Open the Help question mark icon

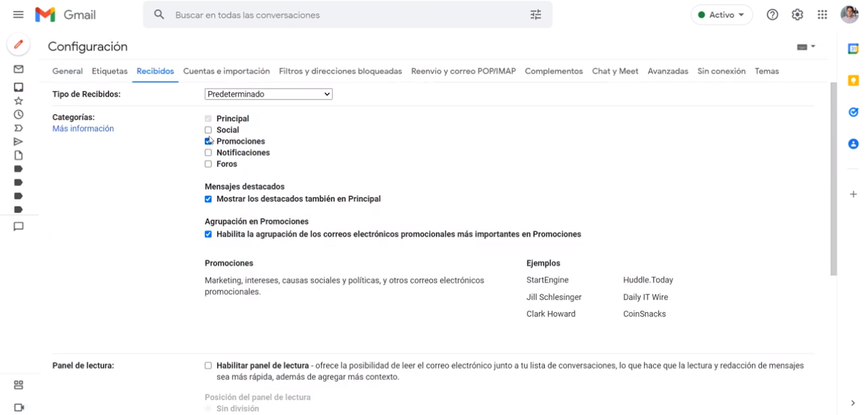(772, 15)
